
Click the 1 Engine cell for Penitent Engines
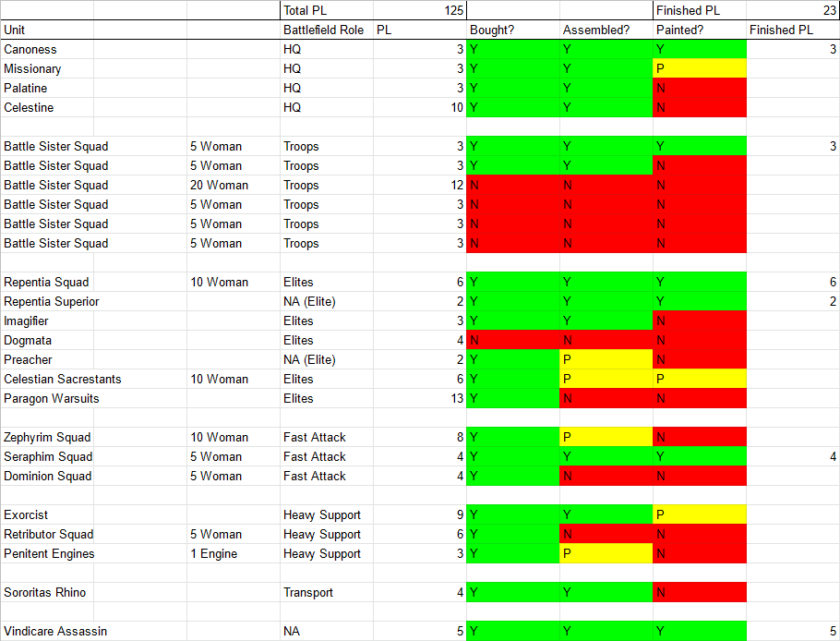point(233,554)
